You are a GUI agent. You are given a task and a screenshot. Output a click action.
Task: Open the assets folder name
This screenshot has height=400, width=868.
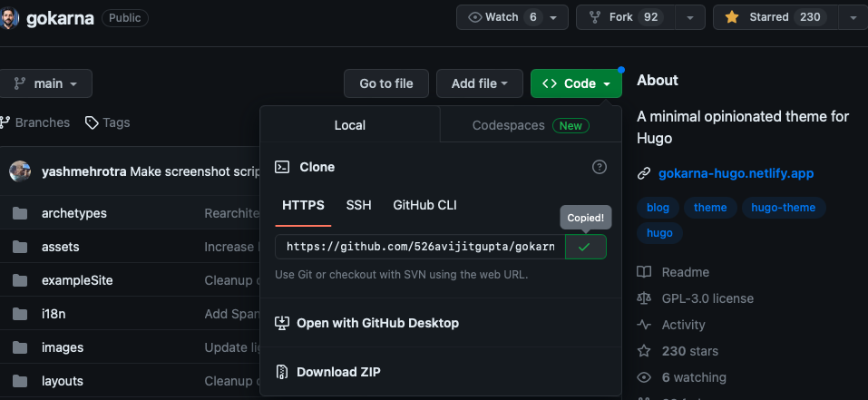(61, 247)
